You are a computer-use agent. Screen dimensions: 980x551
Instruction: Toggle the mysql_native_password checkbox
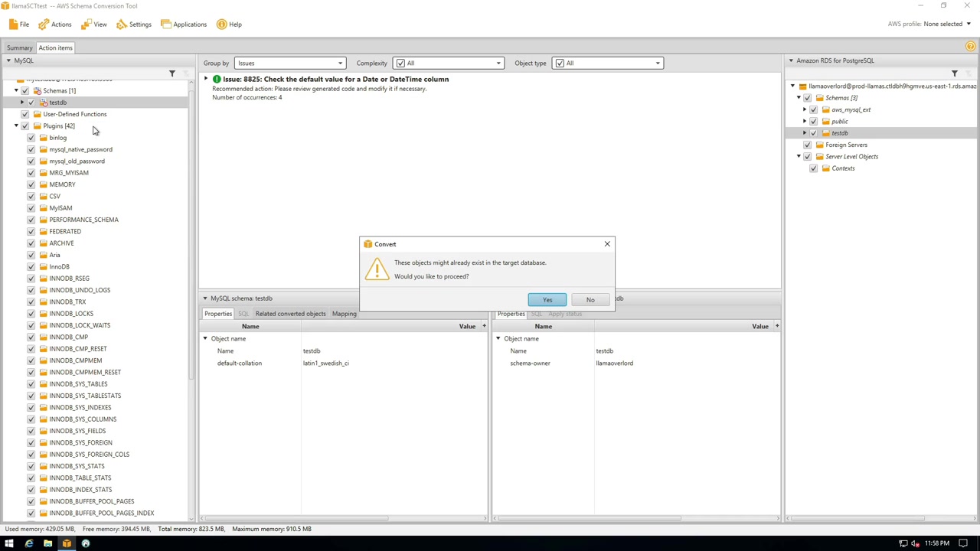coord(31,149)
